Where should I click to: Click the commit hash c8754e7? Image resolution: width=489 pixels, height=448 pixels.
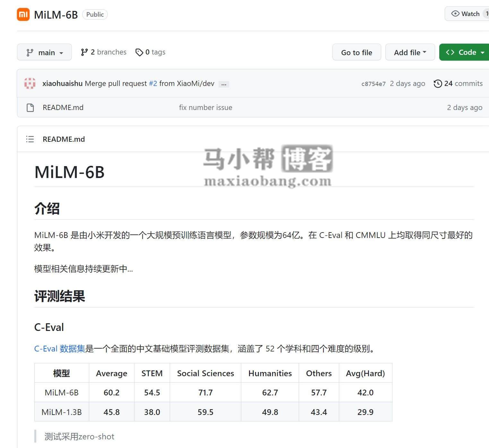click(373, 83)
